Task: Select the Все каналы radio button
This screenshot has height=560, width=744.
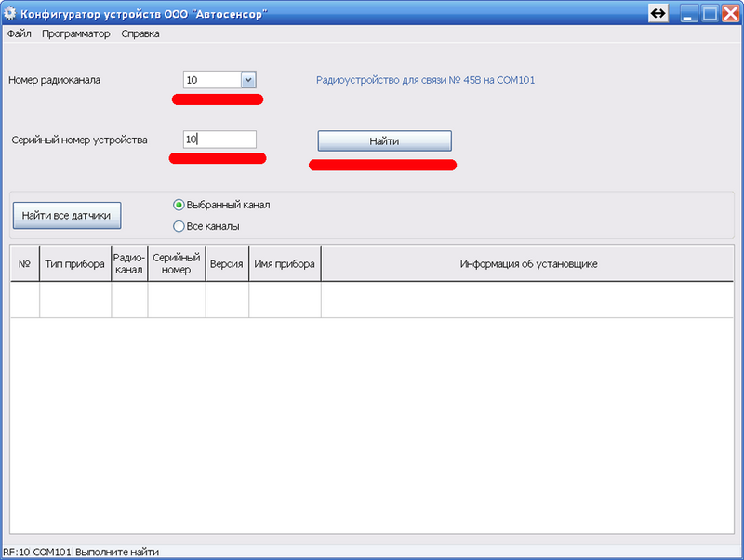Action: (179, 226)
